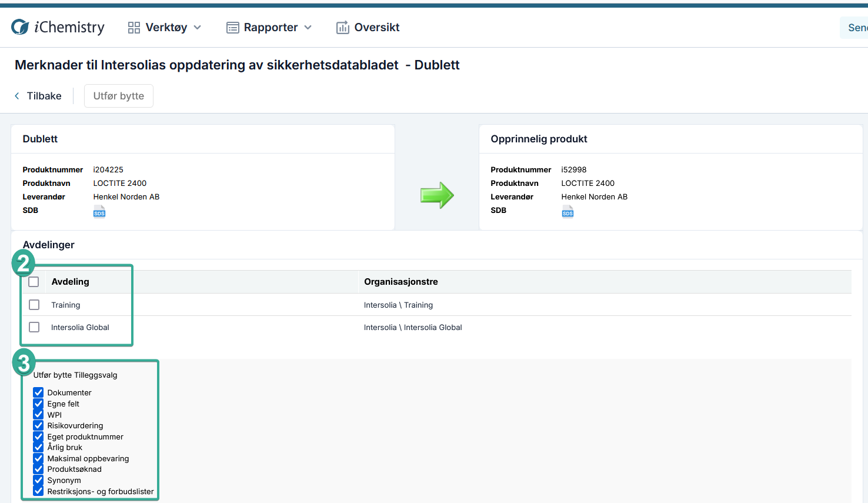Click Henkel Norden AB in Dublett panel
The height and width of the screenshot is (503, 868).
(126, 196)
